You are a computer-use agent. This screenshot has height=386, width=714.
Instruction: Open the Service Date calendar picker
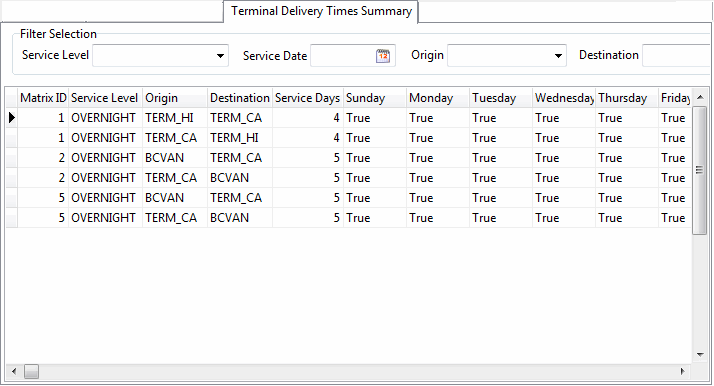[383, 56]
